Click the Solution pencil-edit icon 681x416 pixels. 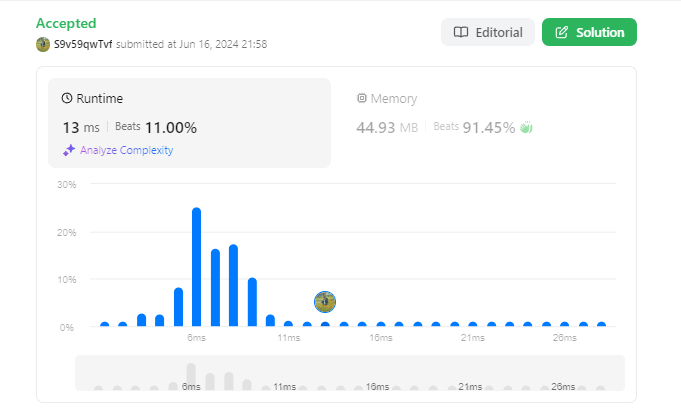click(x=562, y=32)
